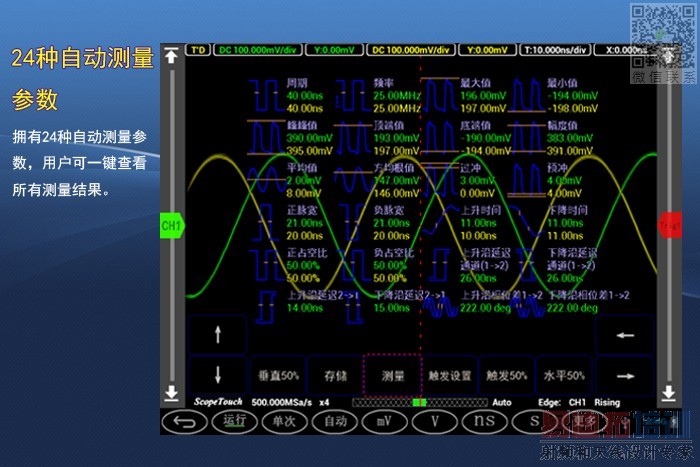Screen dimensions: 700x467
Task: Select the amplitude (幅度值) measurement icon
Action: [527, 138]
